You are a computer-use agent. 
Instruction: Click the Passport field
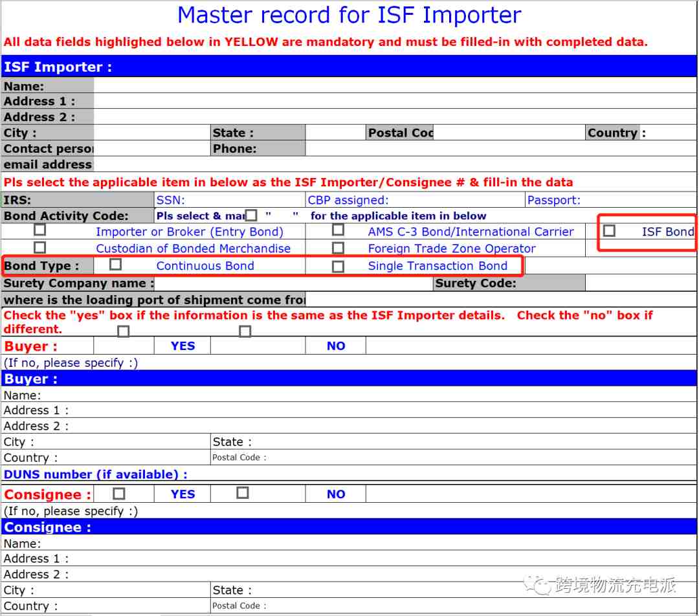coord(611,200)
